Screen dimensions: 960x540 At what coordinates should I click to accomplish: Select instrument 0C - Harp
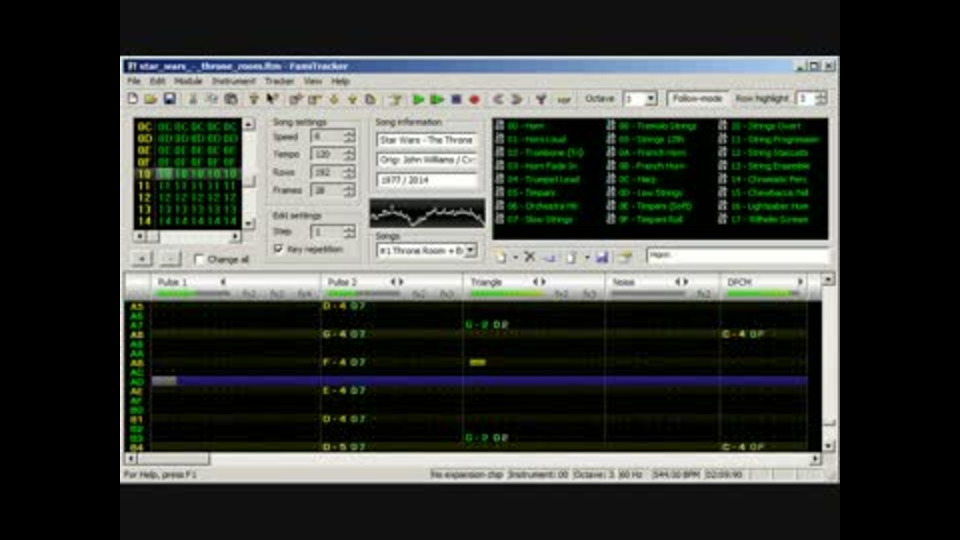(x=632, y=179)
